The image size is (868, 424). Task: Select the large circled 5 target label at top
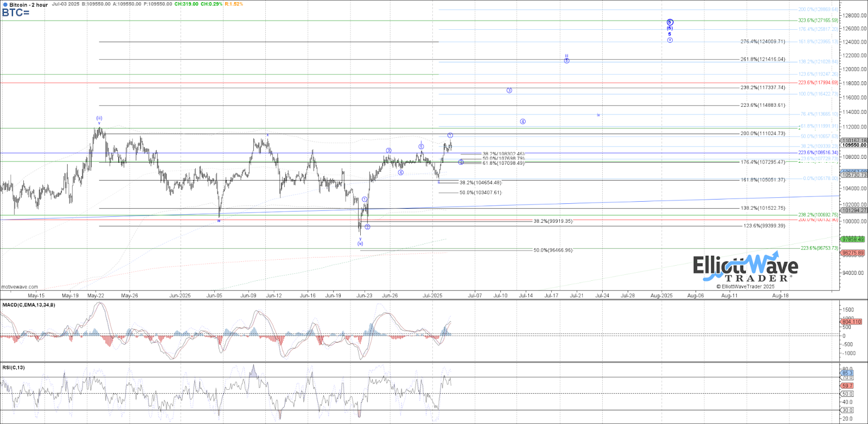tap(670, 22)
